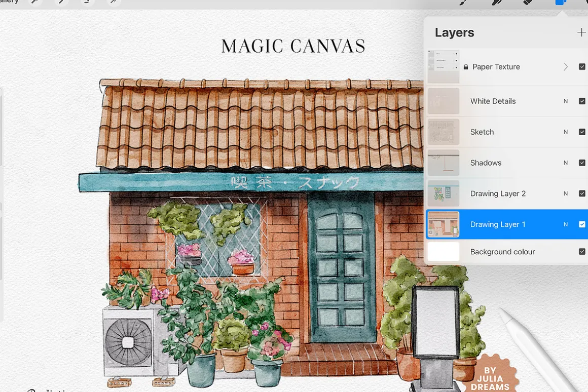Click the "Sketch" layer name

point(482,132)
